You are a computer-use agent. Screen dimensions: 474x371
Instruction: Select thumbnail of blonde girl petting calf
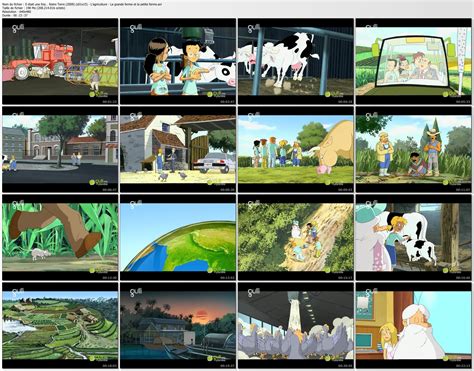[x=414, y=237]
